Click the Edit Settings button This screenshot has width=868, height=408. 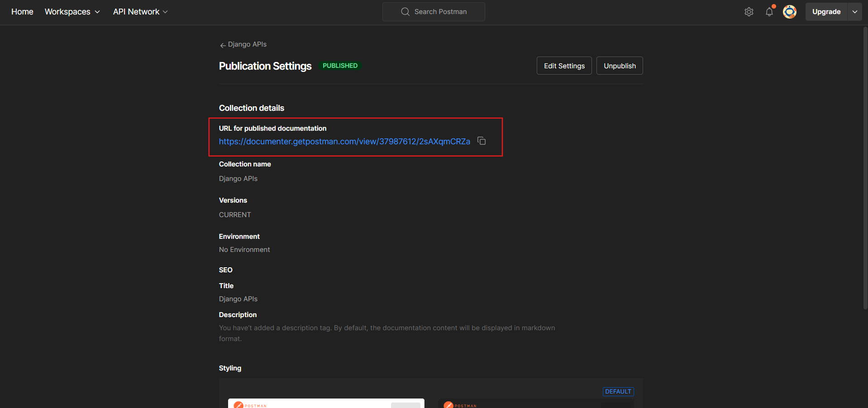click(x=564, y=66)
